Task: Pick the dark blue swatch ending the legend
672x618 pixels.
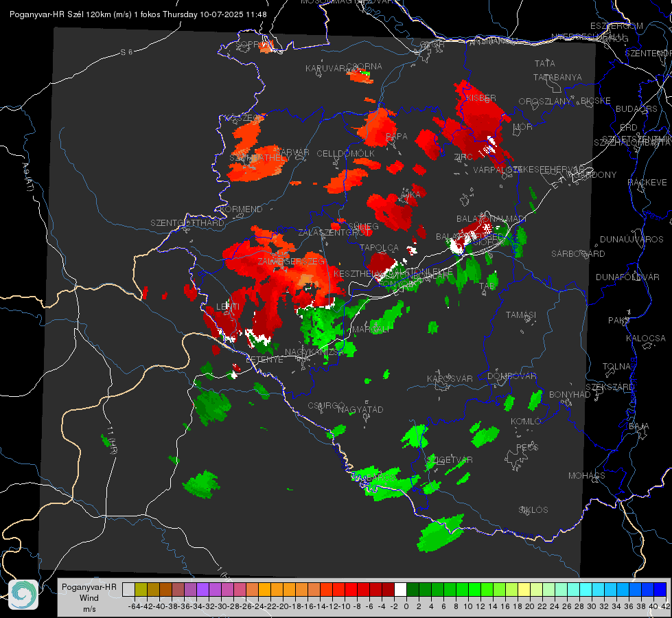Action: (660, 589)
